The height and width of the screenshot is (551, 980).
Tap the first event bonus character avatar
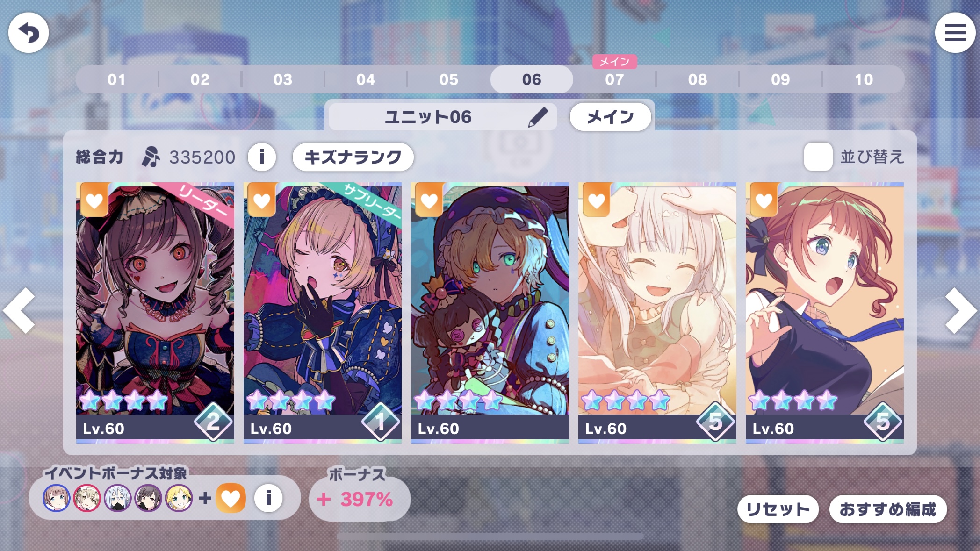point(57,498)
